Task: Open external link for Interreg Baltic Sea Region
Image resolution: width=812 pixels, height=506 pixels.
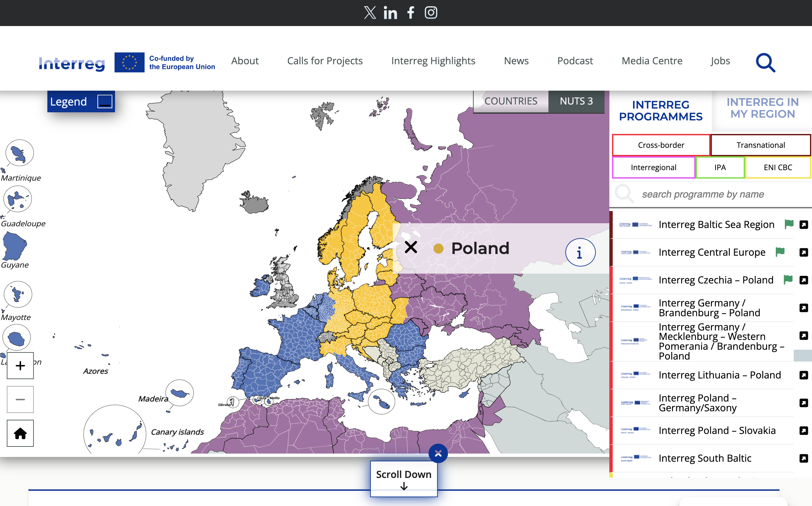Action: click(x=804, y=225)
